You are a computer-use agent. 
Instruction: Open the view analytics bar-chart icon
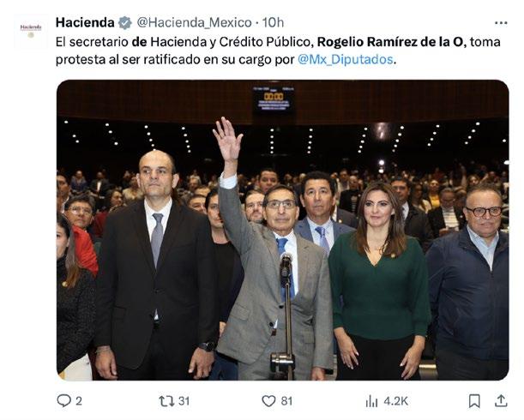[371, 400]
